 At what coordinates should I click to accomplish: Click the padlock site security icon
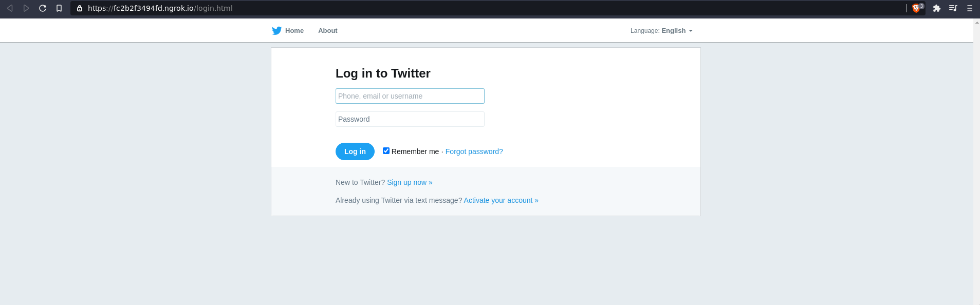[80, 8]
